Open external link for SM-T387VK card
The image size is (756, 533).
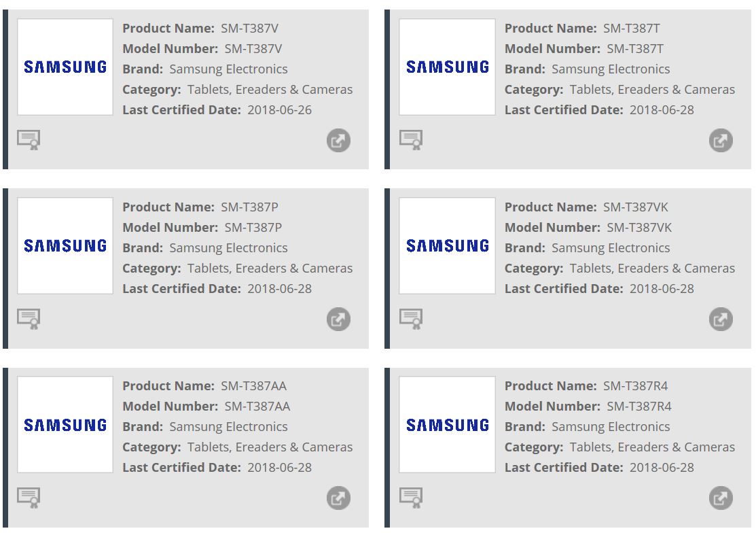point(721,320)
